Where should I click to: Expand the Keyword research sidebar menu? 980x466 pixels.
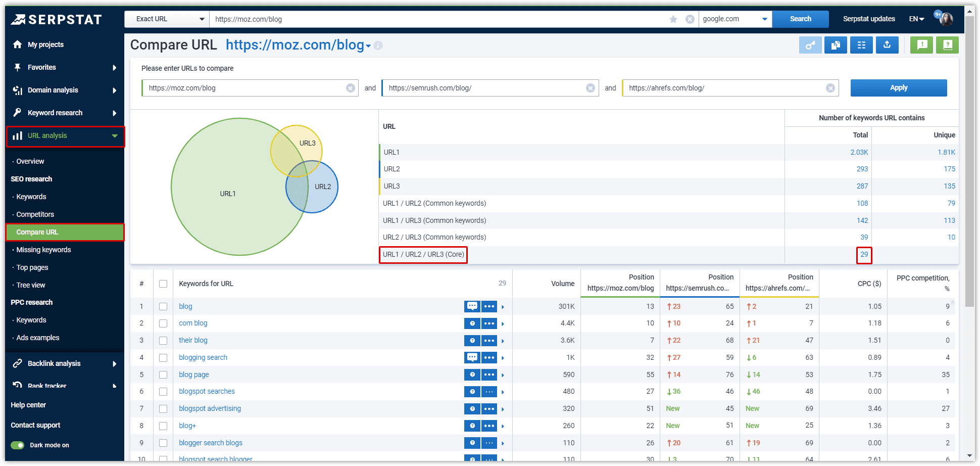65,113
